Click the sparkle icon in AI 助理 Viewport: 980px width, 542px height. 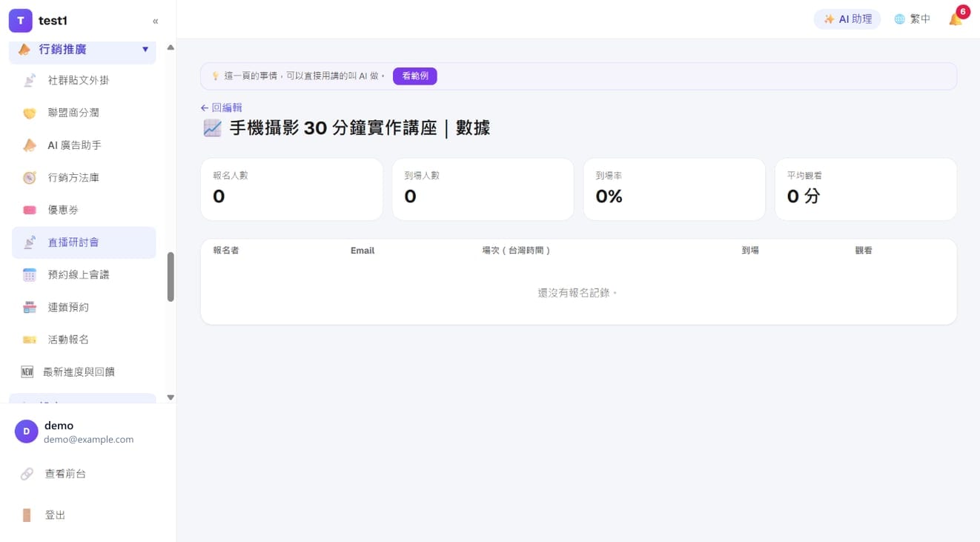click(829, 19)
